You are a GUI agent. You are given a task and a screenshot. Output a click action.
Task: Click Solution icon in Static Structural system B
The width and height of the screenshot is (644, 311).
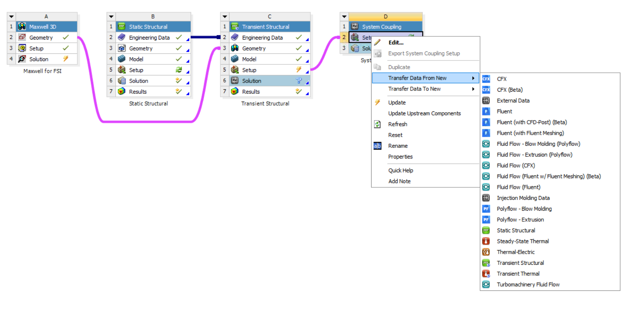tap(122, 81)
